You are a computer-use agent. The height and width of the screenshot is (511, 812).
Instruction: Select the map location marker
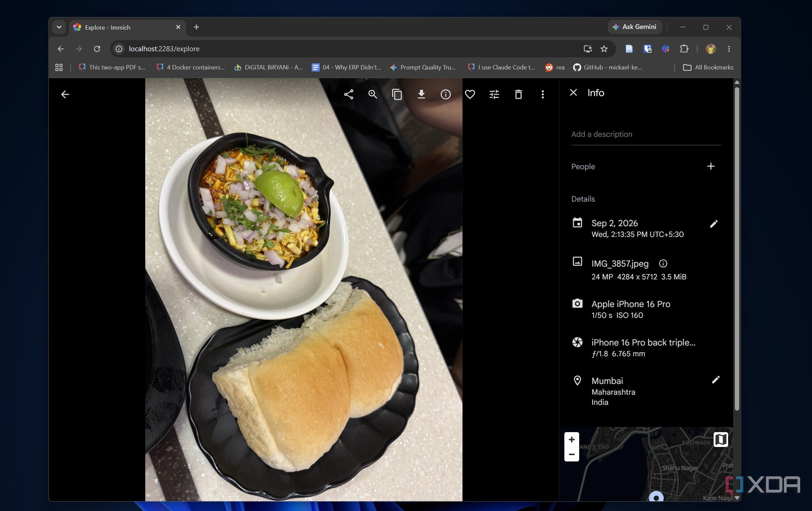click(656, 497)
